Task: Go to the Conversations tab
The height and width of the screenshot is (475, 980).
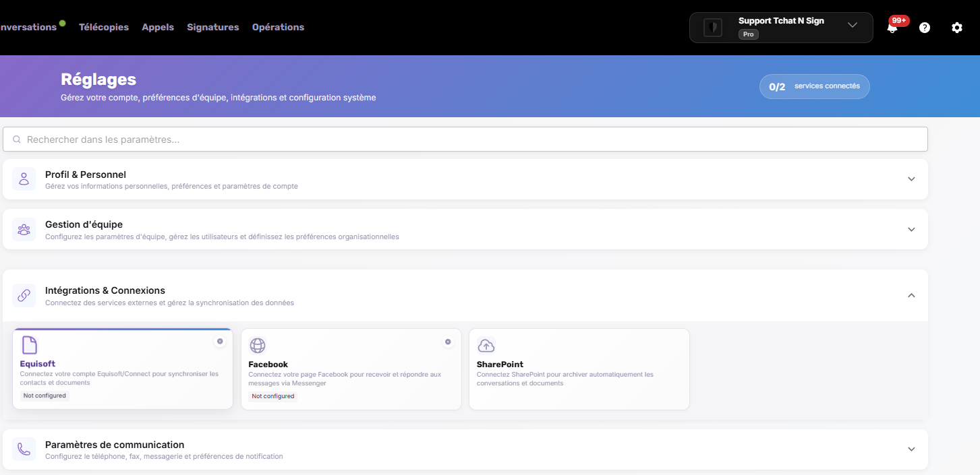Action: (28, 28)
